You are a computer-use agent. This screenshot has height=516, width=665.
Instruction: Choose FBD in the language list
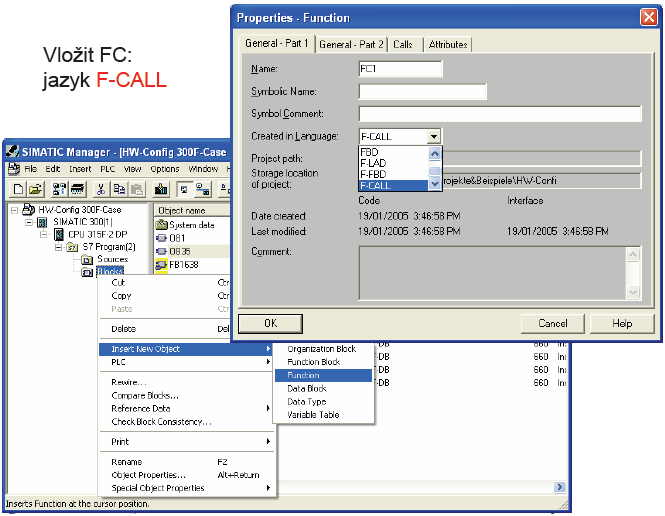pos(393,152)
